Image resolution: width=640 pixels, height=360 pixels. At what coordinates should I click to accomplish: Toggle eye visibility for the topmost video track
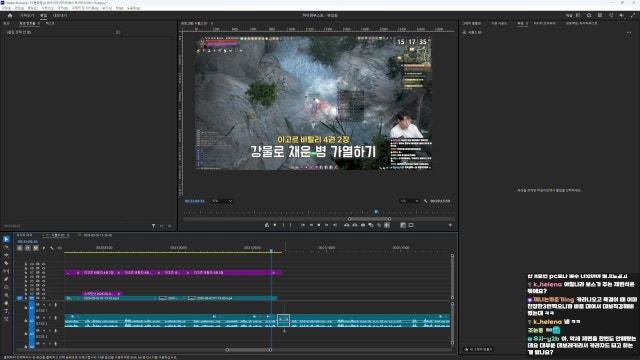coord(43,264)
